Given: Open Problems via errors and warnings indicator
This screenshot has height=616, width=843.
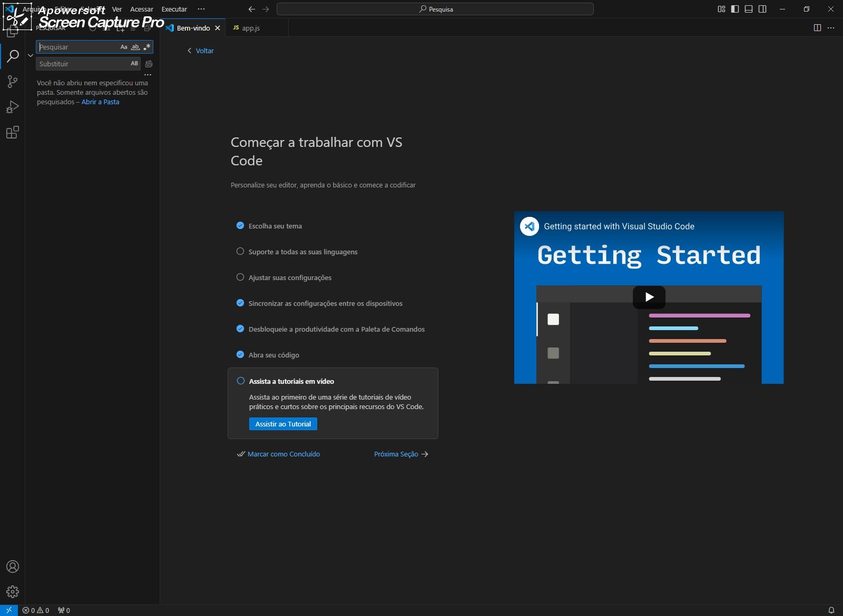Looking at the screenshot, I should click(36, 610).
